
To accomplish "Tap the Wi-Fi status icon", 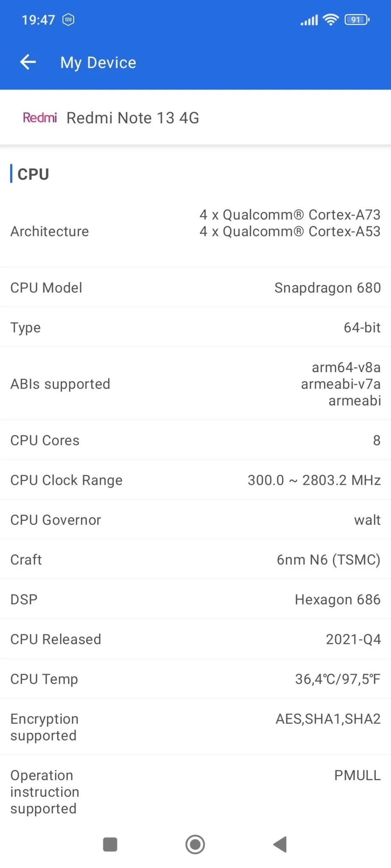I will tap(330, 19).
